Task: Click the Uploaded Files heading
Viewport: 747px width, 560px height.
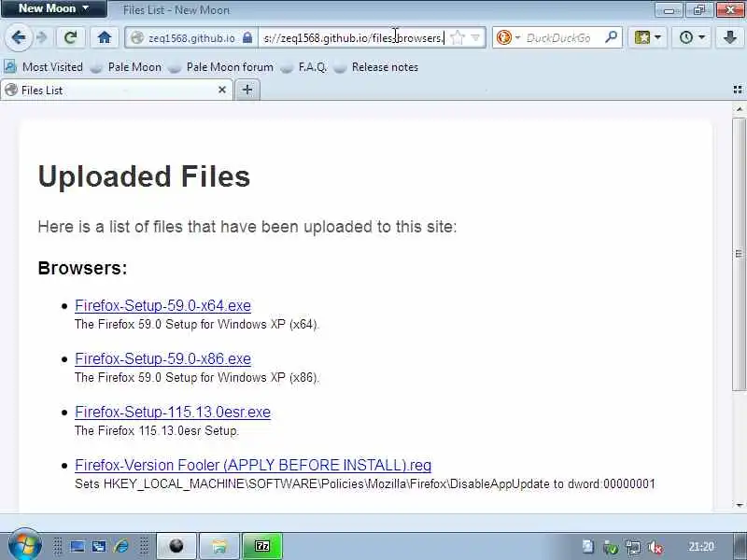Action: pyautogui.click(x=144, y=176)
